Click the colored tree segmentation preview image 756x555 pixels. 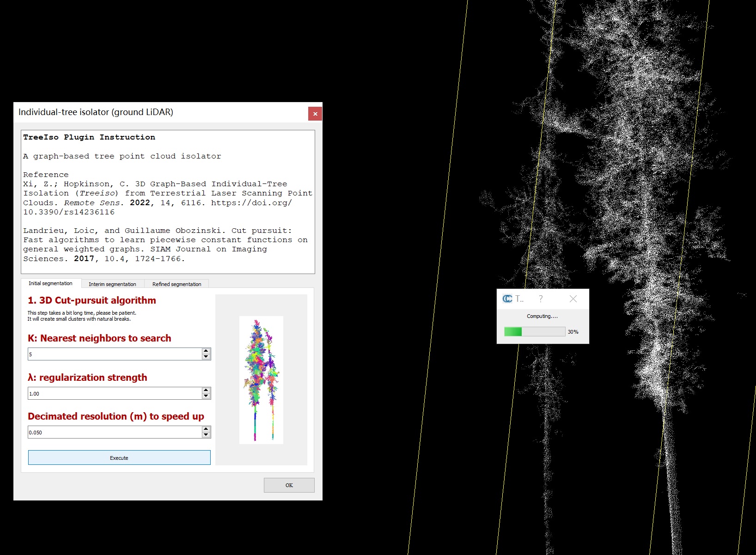click(261, 380)
